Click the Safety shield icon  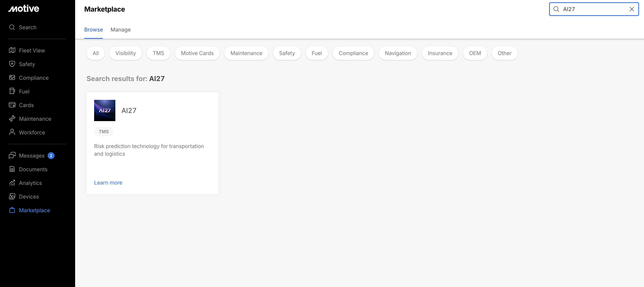12,64
